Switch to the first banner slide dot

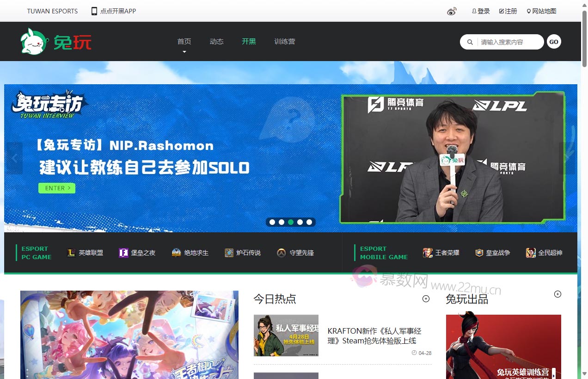click(272, 222)
